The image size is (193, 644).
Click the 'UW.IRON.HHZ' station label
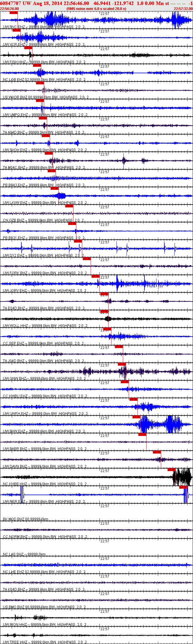tap(15, 625)
